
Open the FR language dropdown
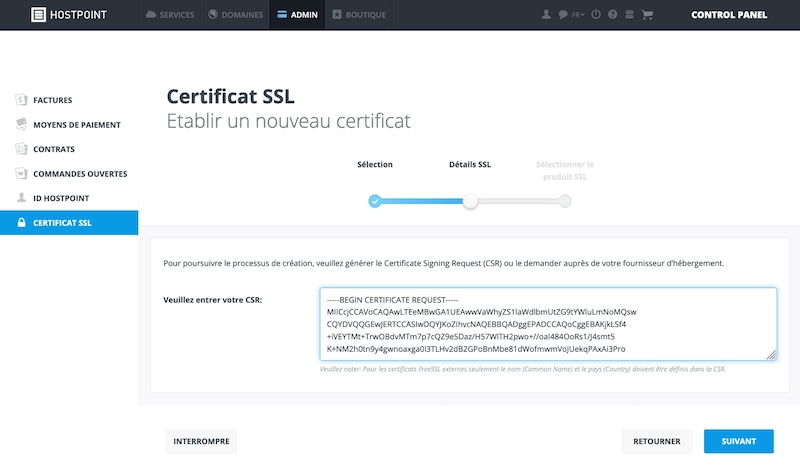click(x=578, y=15)
